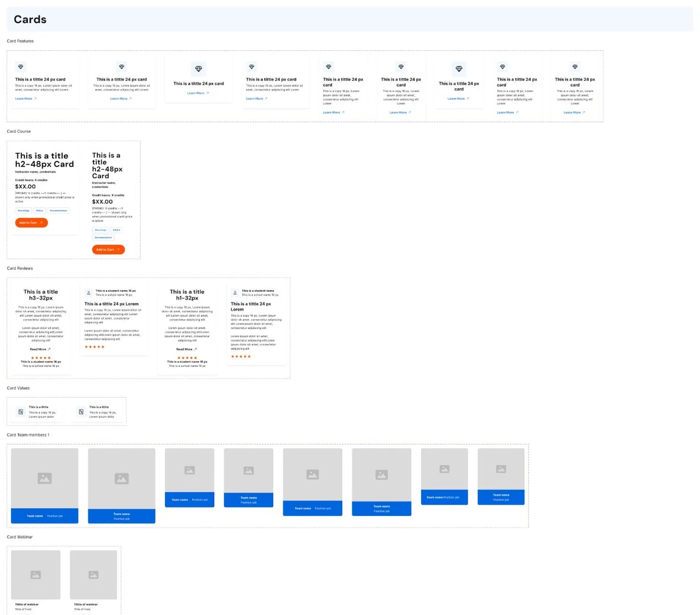Click the diamond icon on the second feature card

121,67
